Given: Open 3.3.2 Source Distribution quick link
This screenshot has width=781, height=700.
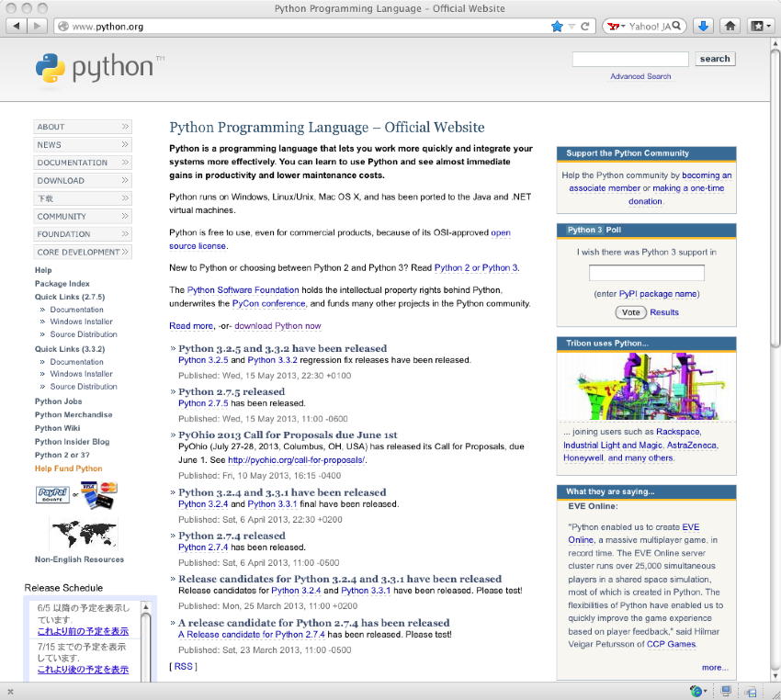Looking at the screenshot, I should tap(84, 387).
